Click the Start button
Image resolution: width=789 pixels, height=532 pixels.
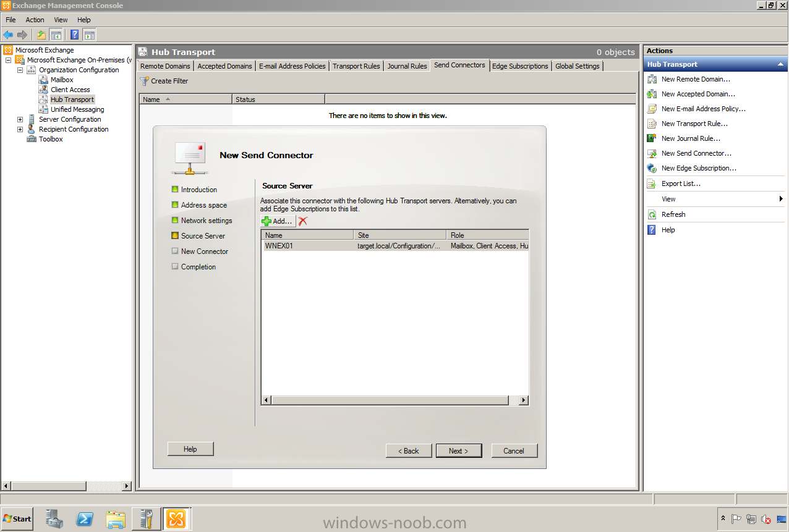click(x=17, y=519)
